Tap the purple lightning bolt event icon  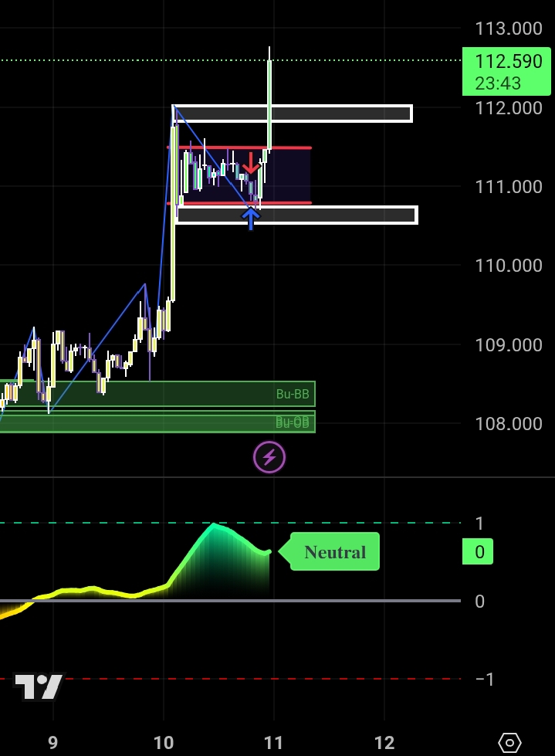(x=269, y=457)
